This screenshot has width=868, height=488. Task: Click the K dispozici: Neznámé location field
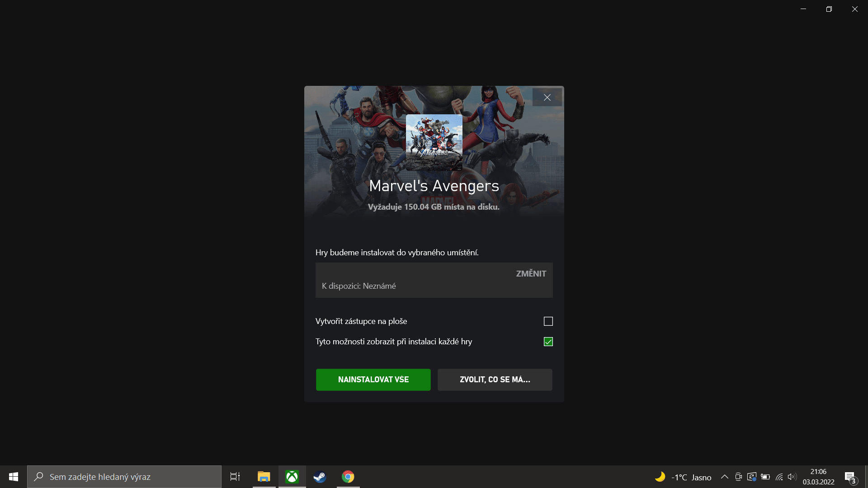click(x=434, y=280)
